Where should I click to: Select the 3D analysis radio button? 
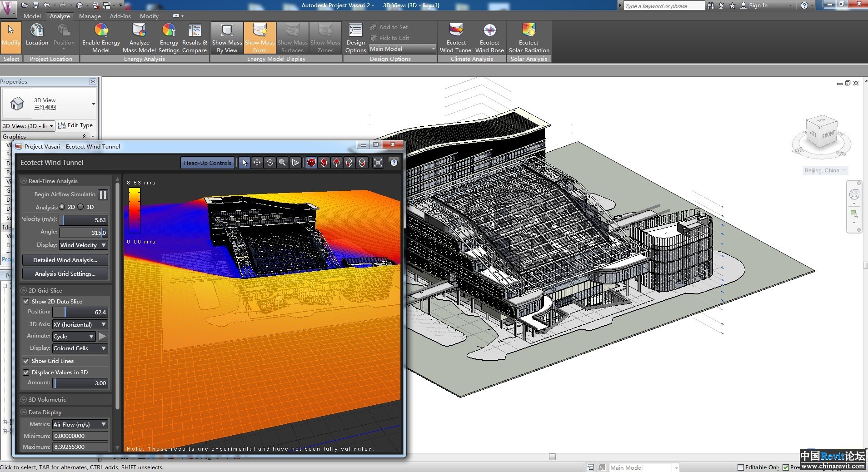[x=81, y=207]
